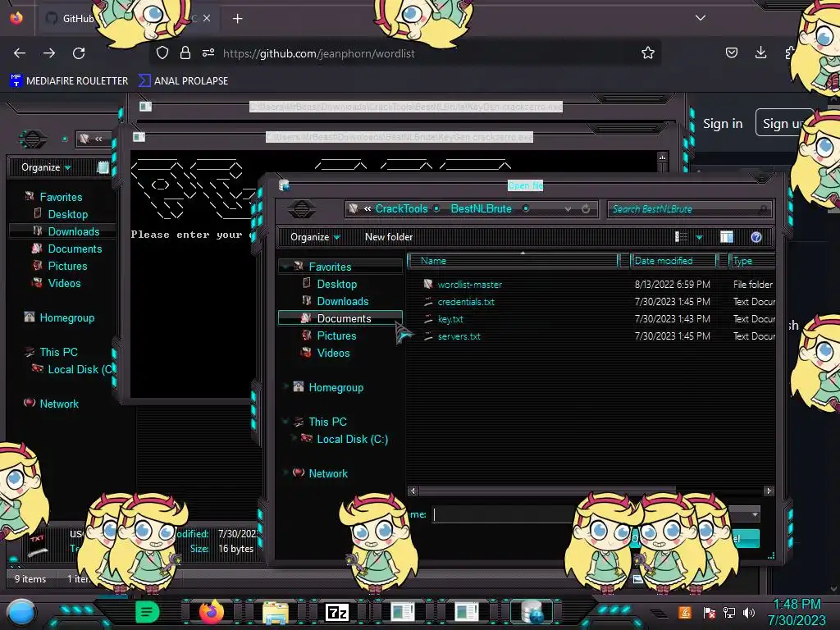Click the Search BestNLBrute field
This screenshot has height=630, width=840.
pyautogui.click(x=689, y=209)
